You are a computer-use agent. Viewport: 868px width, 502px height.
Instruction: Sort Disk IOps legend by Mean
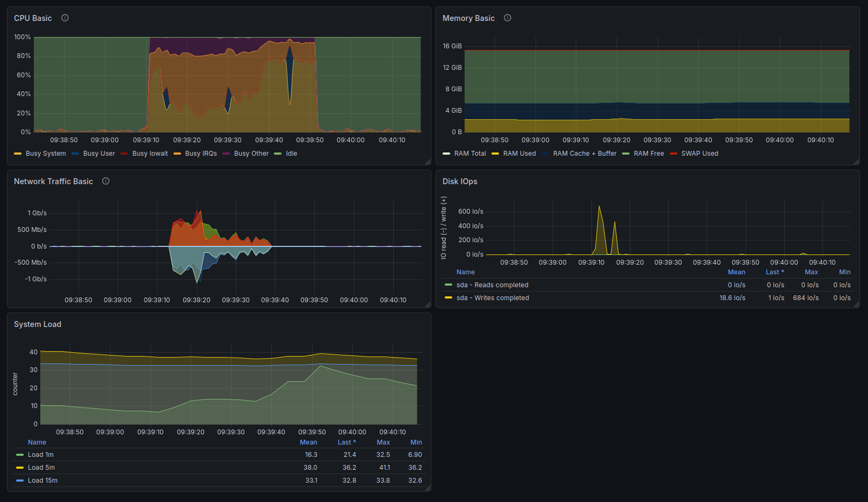[x=736, y=272]
